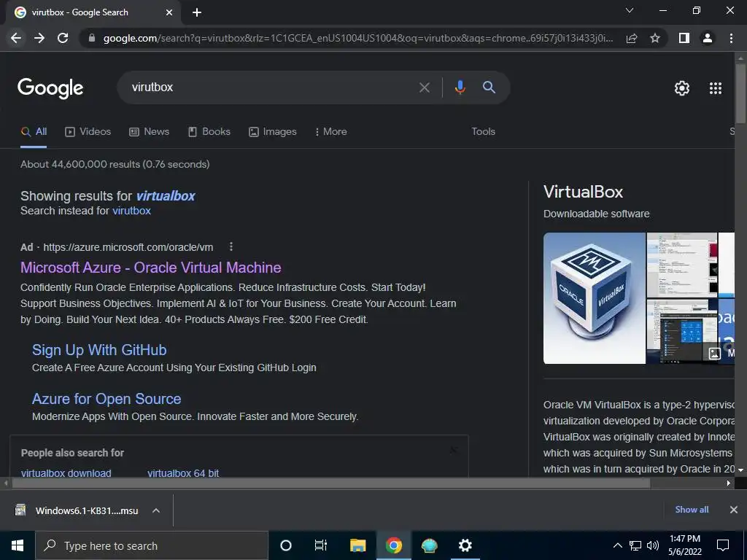The width and height of the screenshot is (747, 560).
Task: Click the horizontal scrollbar right arrow
Action: 729,483
